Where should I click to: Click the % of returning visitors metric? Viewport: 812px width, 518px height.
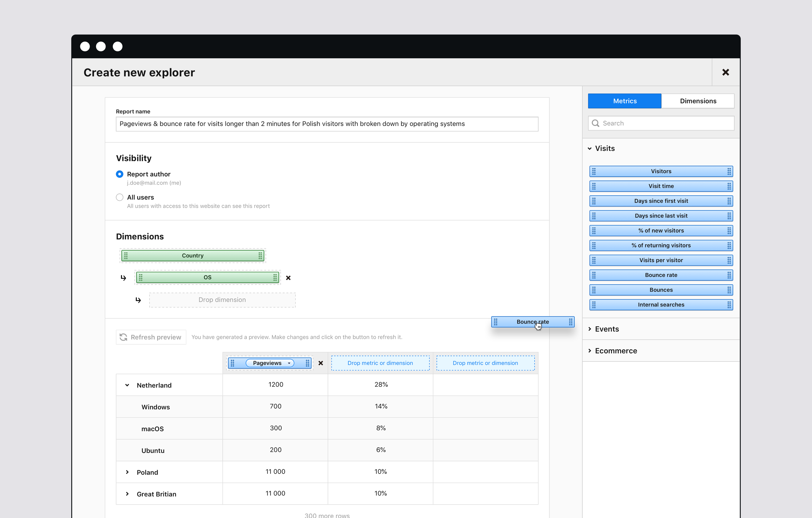point(661,245)
